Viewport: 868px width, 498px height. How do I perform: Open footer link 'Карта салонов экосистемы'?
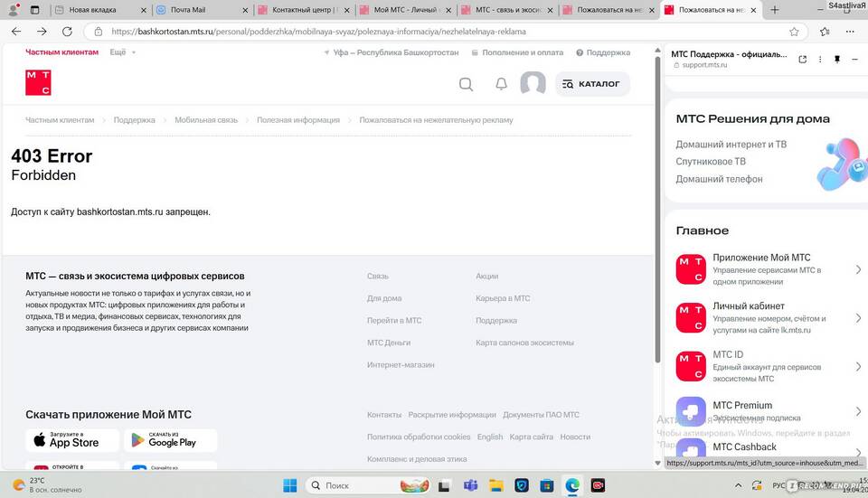(x=524, y=343)
